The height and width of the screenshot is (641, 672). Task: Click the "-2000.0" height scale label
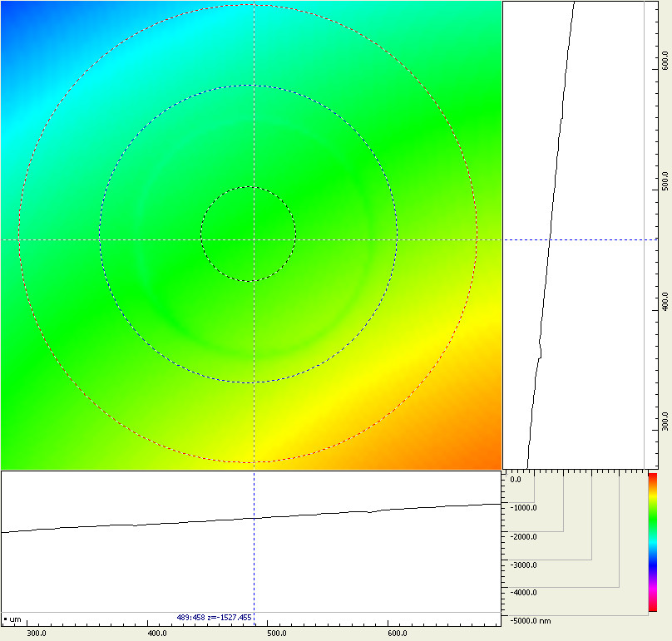click(x=524, y=536)
